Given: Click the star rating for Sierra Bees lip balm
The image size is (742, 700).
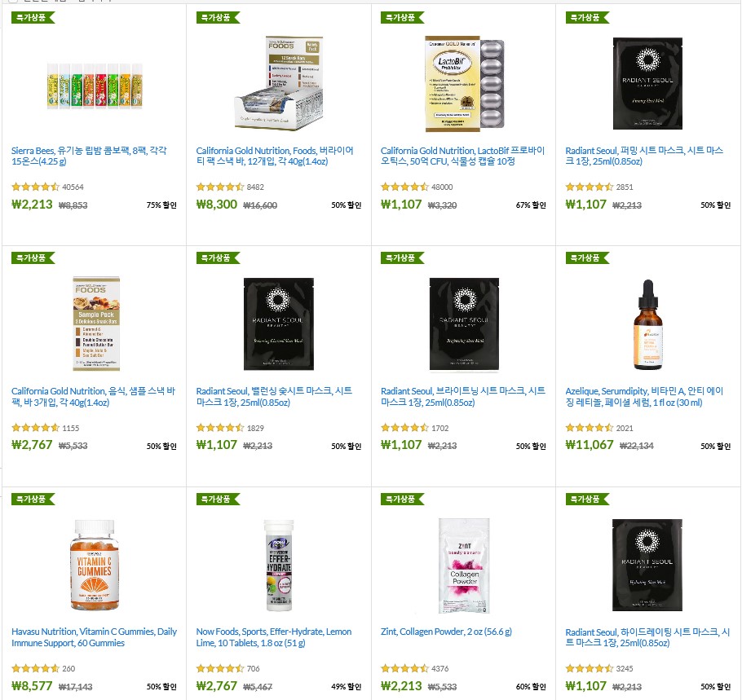Looking at the screenshot, I should (x=36, y=187).
